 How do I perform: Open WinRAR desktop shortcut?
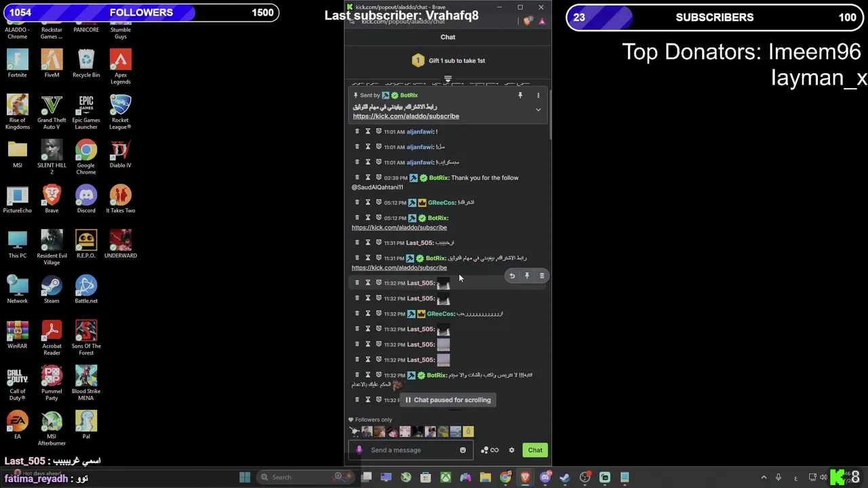tap(18, 335)
